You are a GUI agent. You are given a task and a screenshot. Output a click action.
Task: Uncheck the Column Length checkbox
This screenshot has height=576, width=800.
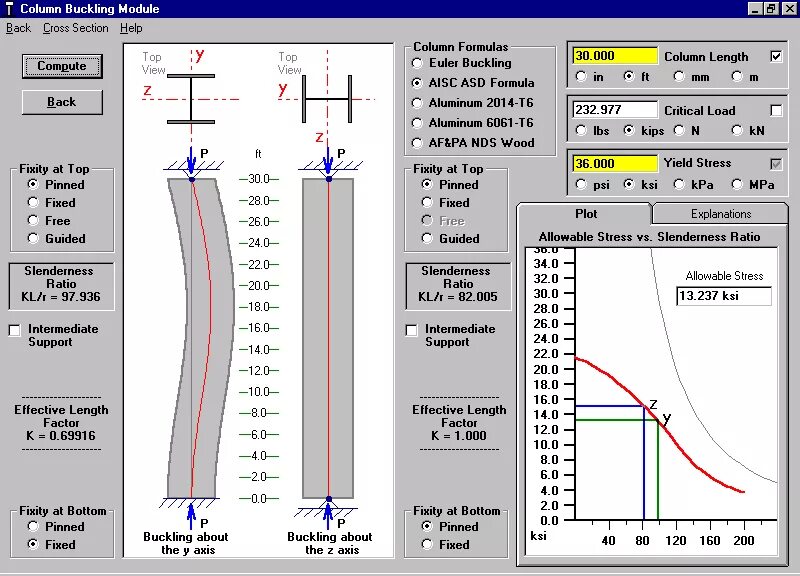coord(775,56)
